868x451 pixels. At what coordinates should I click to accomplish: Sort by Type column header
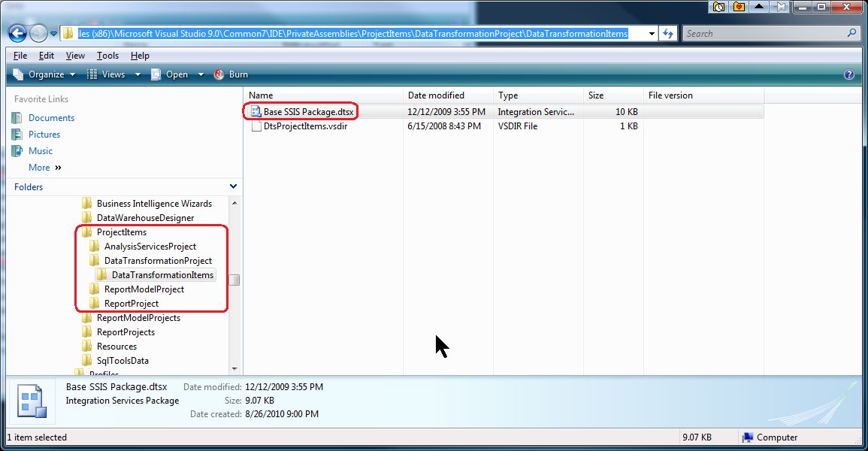tap(538, 95)
